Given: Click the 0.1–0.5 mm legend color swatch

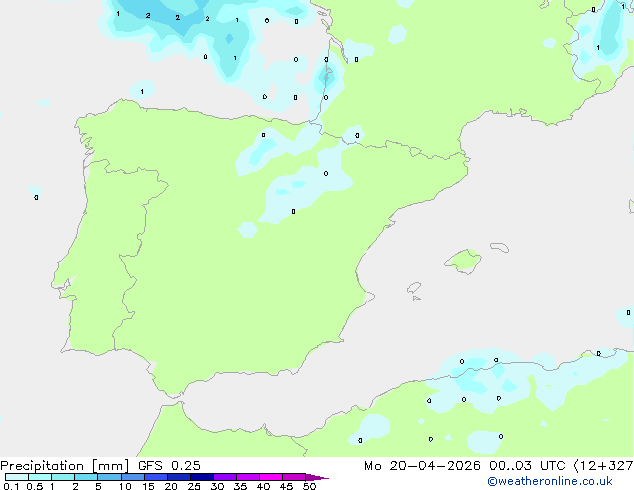Looking at the screenshot, I should pos(17,477).
